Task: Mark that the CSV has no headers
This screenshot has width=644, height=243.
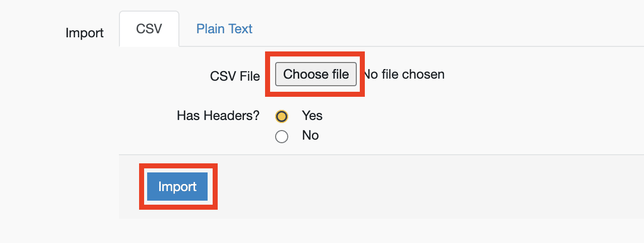Action: pos(282,136)
